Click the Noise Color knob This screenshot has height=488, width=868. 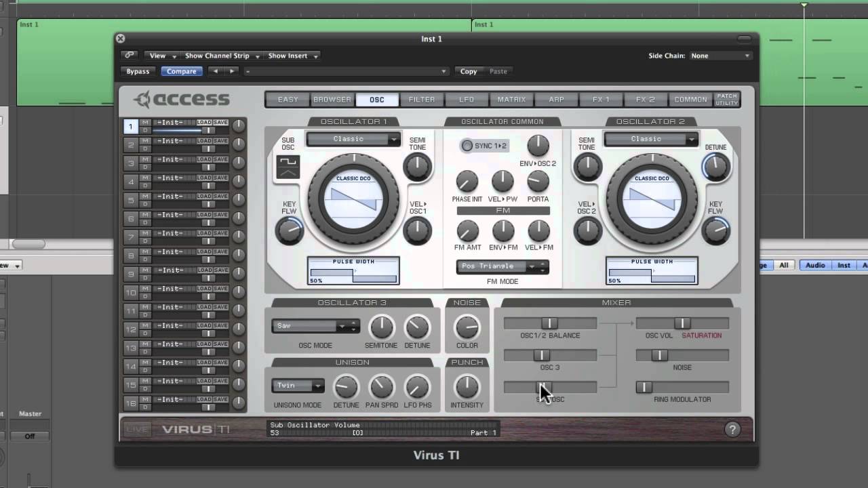click(x=467, y=328)
